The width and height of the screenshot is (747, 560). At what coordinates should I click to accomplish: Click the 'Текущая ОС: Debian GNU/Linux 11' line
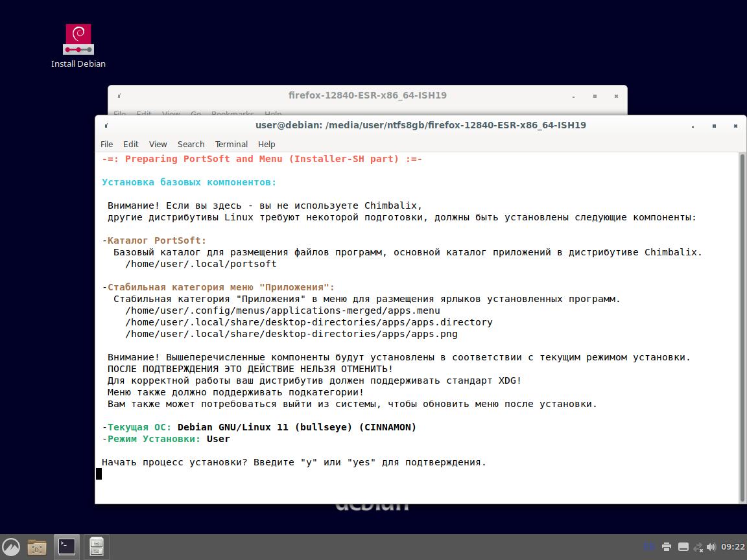point(259,427)
